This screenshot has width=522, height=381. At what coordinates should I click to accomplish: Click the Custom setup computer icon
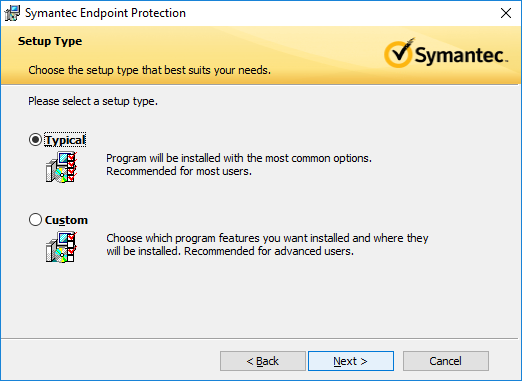61,247
